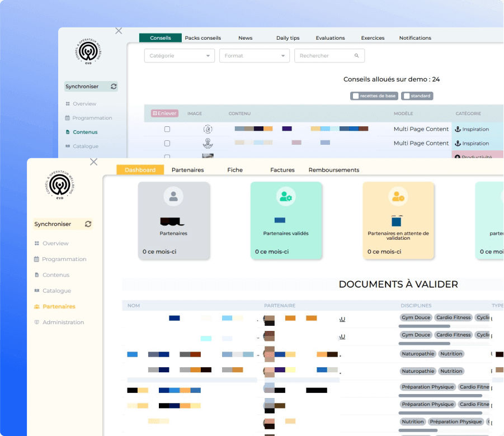The width and height of the screenshot is (504, 436).
Task: Click the sync icon beside front Synchroniser
Action: pyautogui.click(x=88, y=224)
